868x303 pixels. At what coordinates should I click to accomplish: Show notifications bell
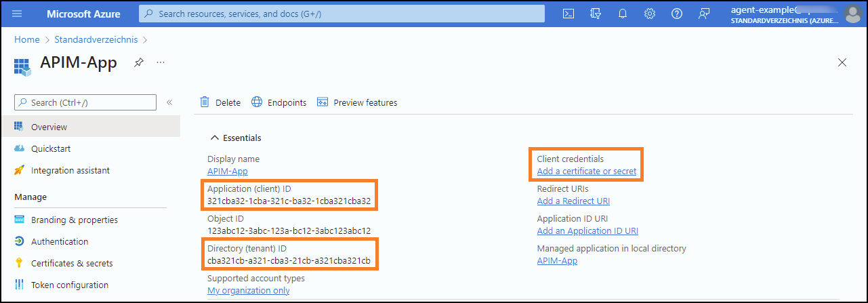tap(623, 14)
